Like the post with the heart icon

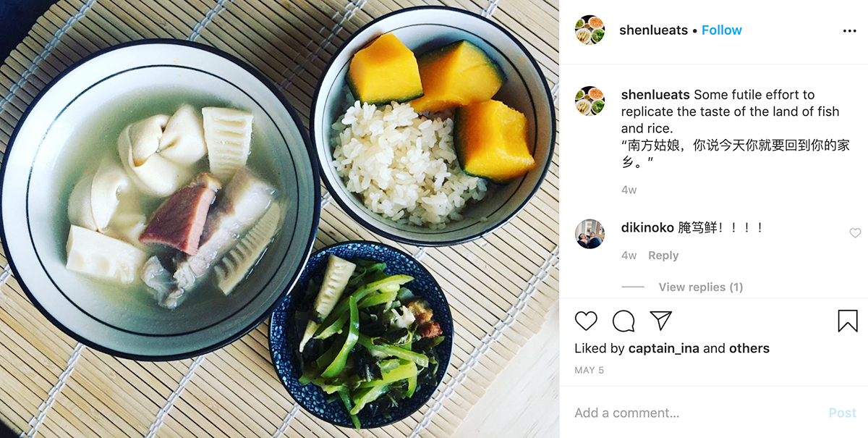click(586, 321)
